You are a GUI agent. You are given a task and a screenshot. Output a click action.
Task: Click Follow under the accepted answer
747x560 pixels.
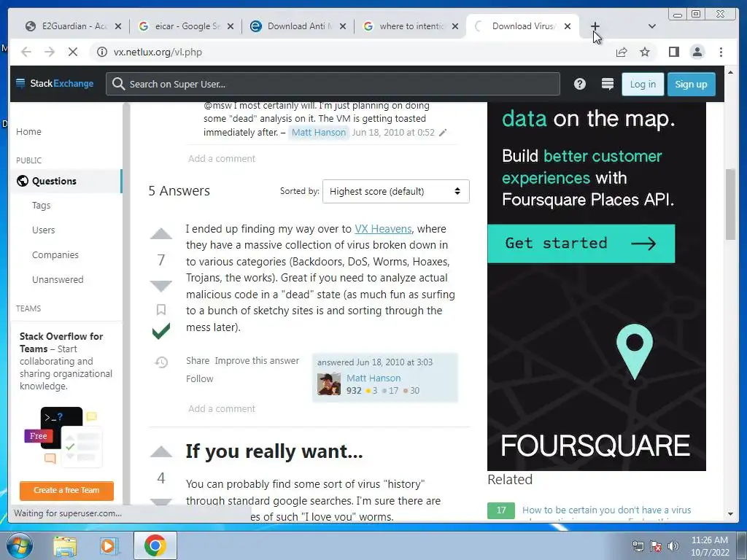coord(200,378)
